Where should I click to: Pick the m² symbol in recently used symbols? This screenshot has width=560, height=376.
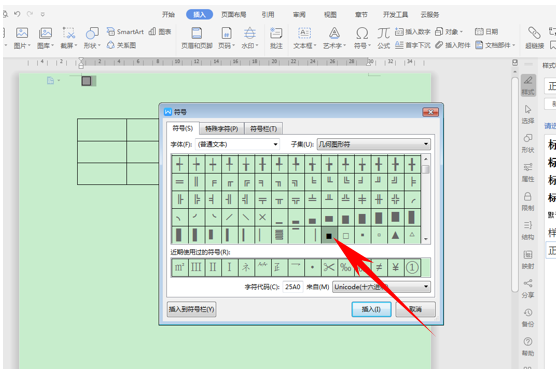pyautogui.click(x=179, y=267)
